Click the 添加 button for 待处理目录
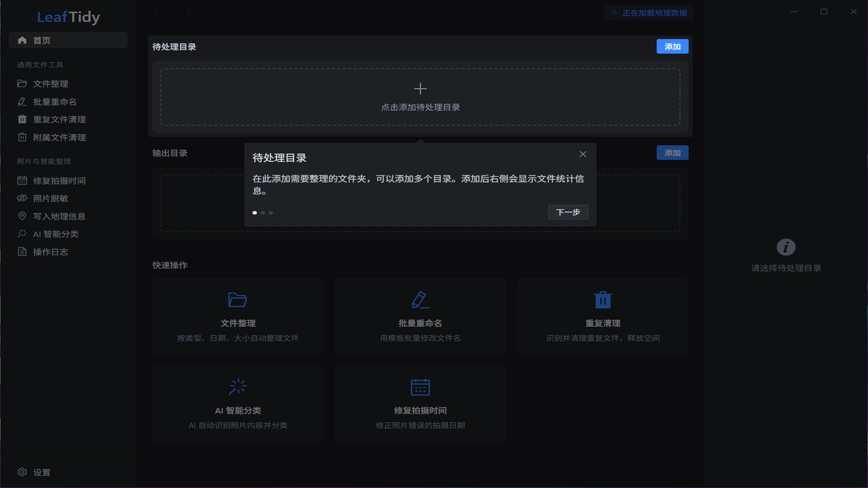This screenshot has height=488, width=868. [673, 46]
